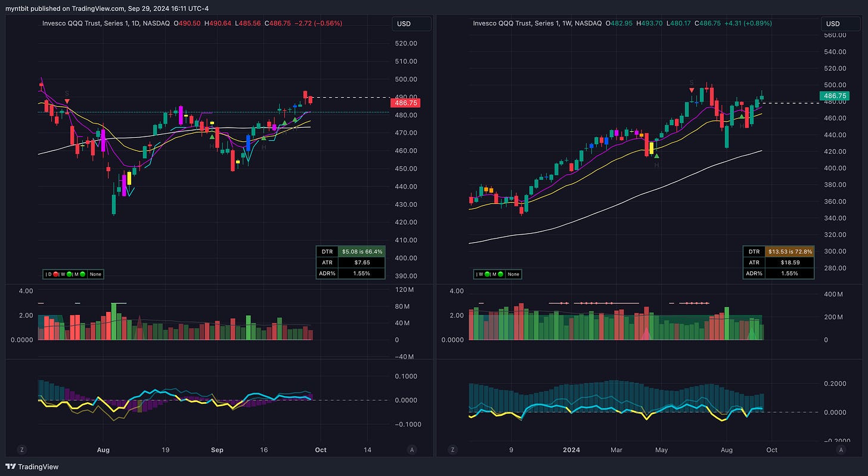
Task: Click 280.00 on weekly price axis
Action: [836, 268]
